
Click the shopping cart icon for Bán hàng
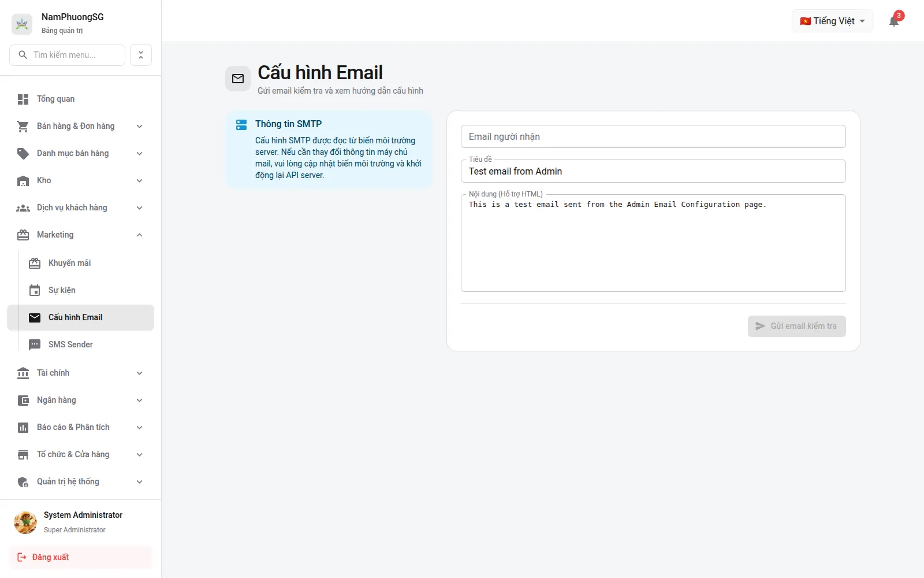(23, 127)
